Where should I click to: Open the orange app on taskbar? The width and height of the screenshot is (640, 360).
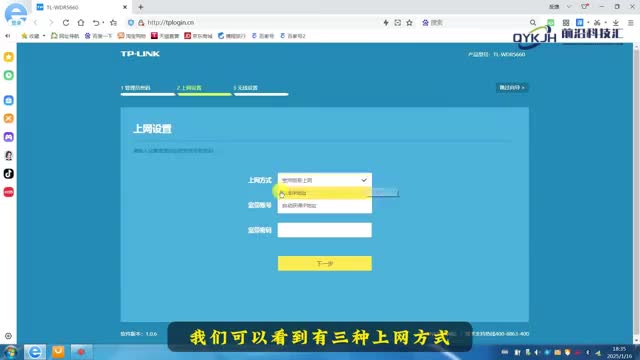click(58, 352)
